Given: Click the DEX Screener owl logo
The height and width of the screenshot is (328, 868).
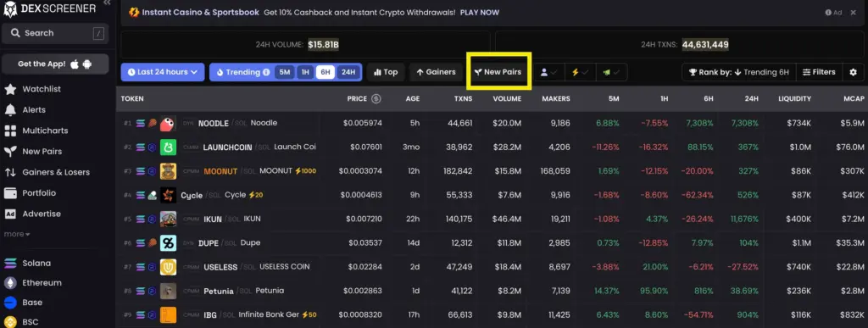Looking at the screenshot, I should [9, 8].
